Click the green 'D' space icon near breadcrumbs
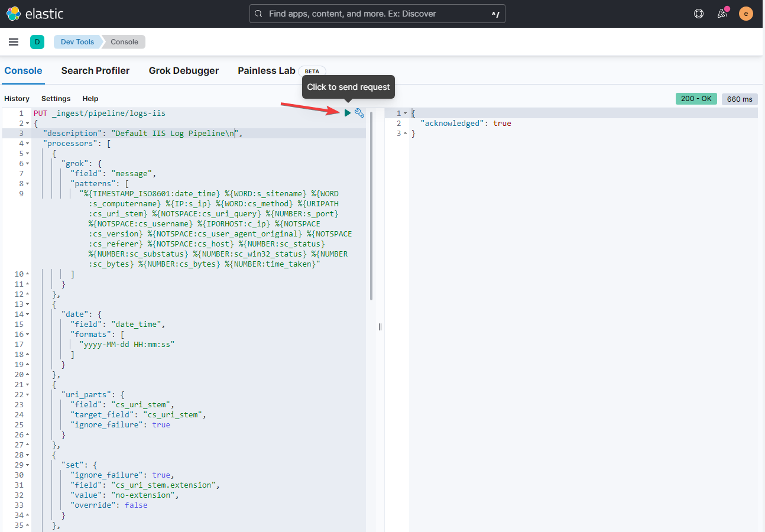 (37, 41)
